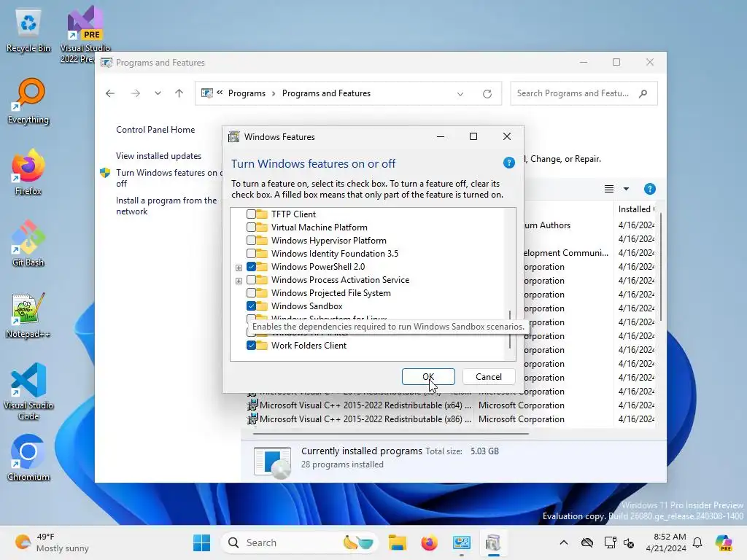
Task: Click the Windows Features list scrollbar
Action: click(510, 329)
